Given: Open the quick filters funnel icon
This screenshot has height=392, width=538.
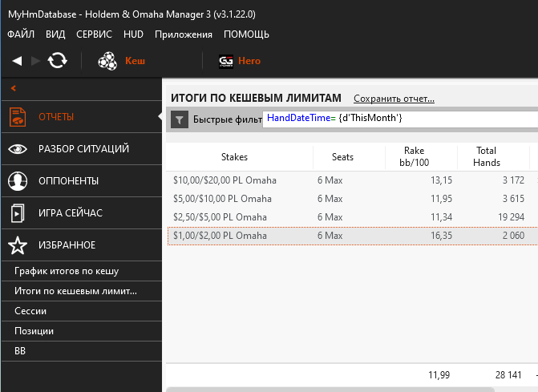Looking at the screenshot, I should pos(180,119).
